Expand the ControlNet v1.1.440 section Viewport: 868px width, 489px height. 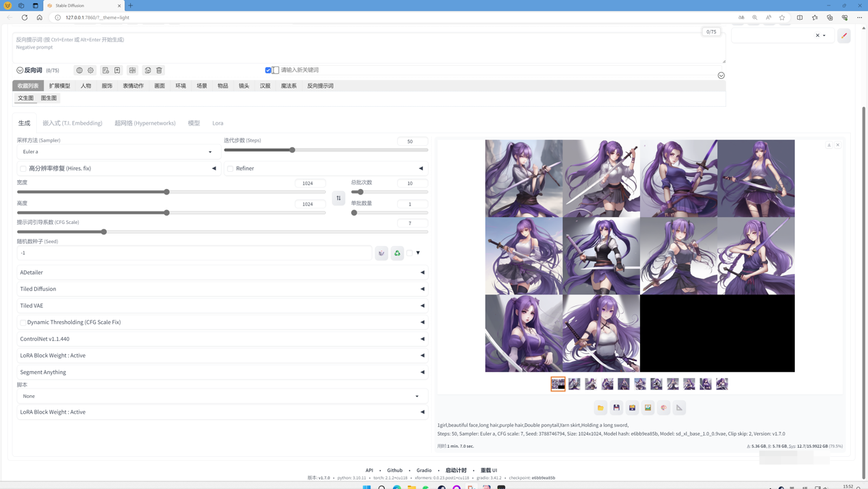(222, 339)
